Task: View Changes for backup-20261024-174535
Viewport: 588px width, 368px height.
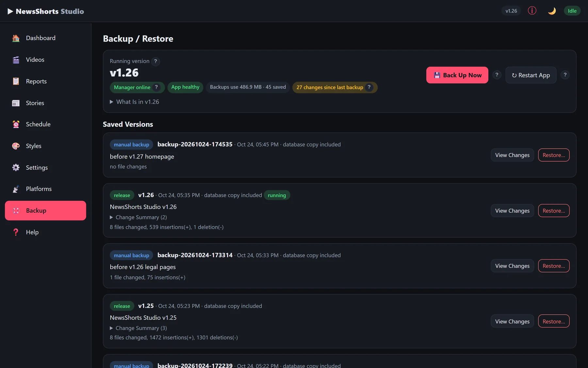Action: 512,155
